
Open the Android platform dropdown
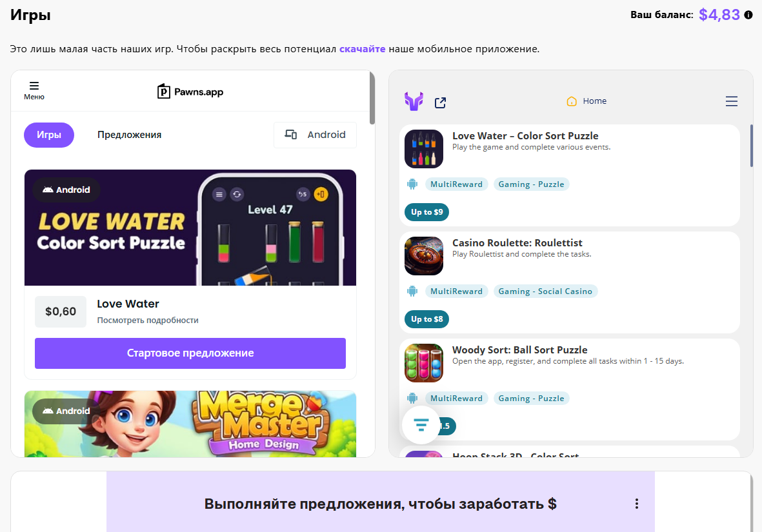click(x=315, y=135)
